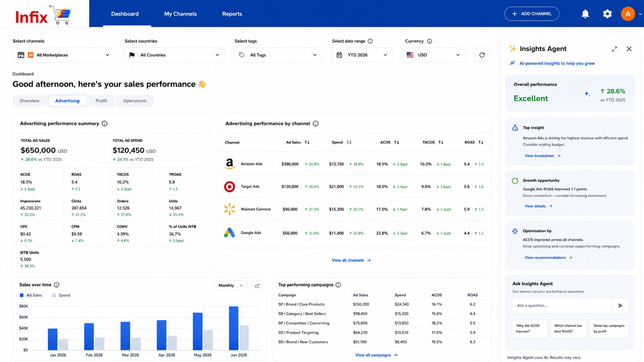Sort channel table by Spend
Screen dimensions: 644x362
tap(349, 142)
